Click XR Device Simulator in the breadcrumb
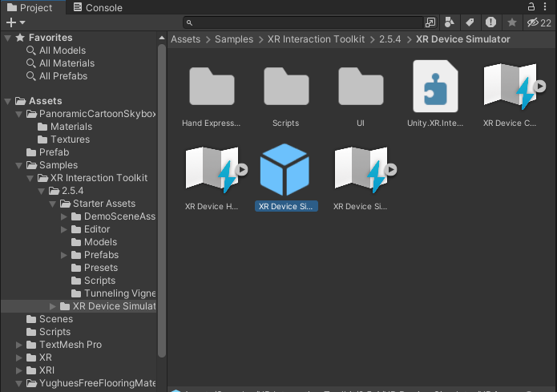The height and width of the screenshot is (392, 557). 463,39
